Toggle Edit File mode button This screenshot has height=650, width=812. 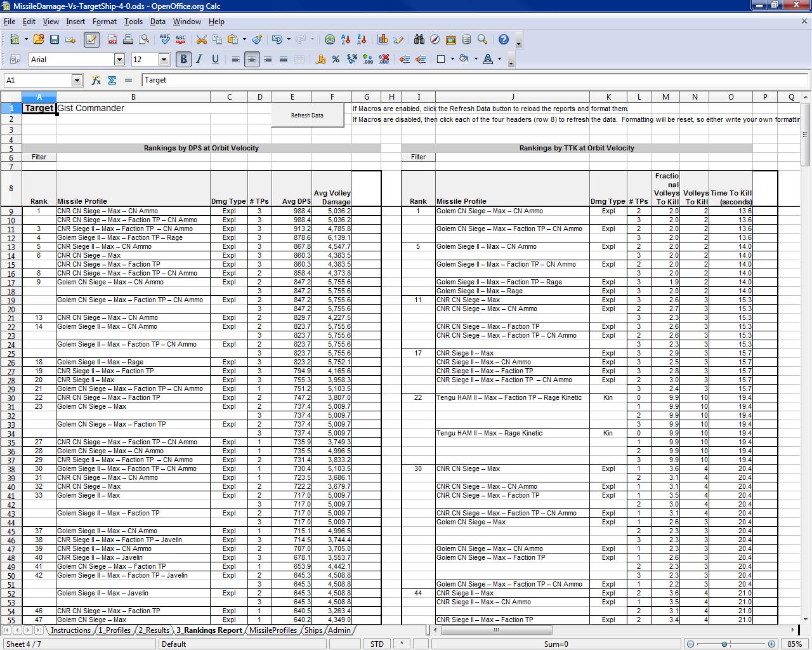[91, 39]
